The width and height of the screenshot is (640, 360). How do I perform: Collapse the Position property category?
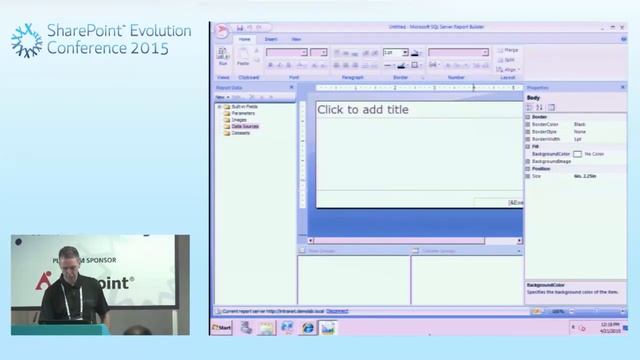coord(528,169)
